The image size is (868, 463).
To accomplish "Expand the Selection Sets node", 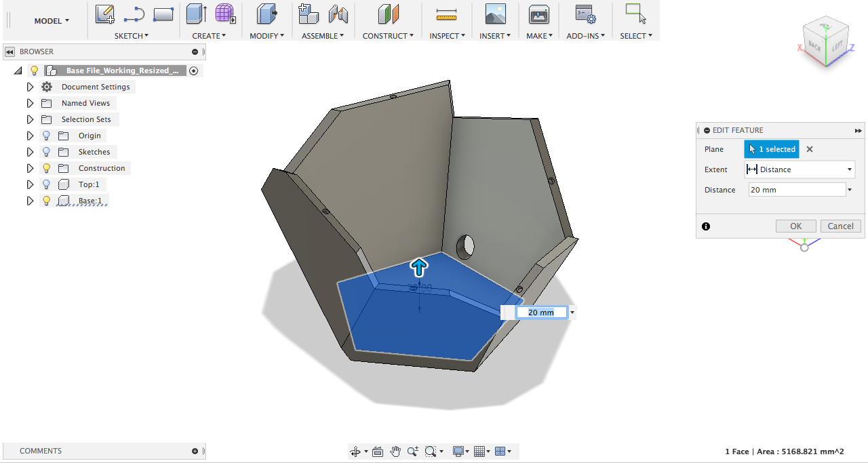I will tap(30, 119).
